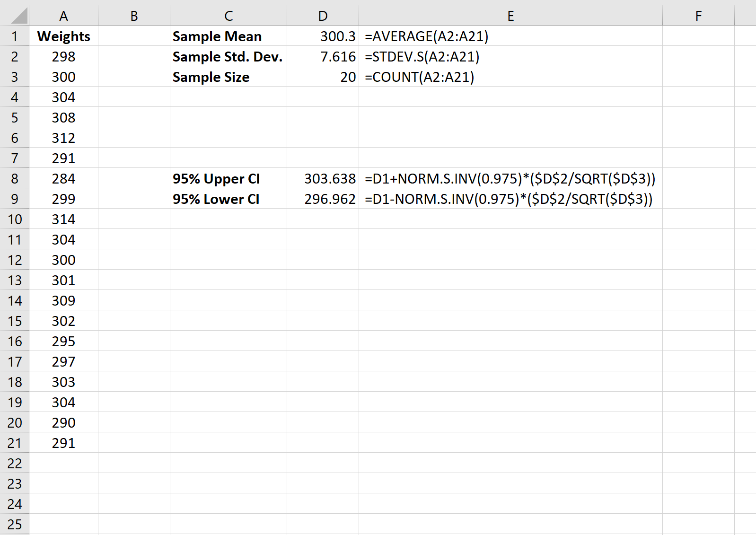
Task: Click the weight value 299
Action: tap(63, 199)
